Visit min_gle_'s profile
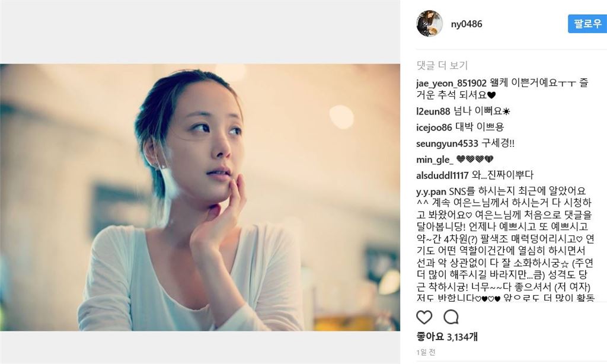The image size is (607, 364). (435, 159)
